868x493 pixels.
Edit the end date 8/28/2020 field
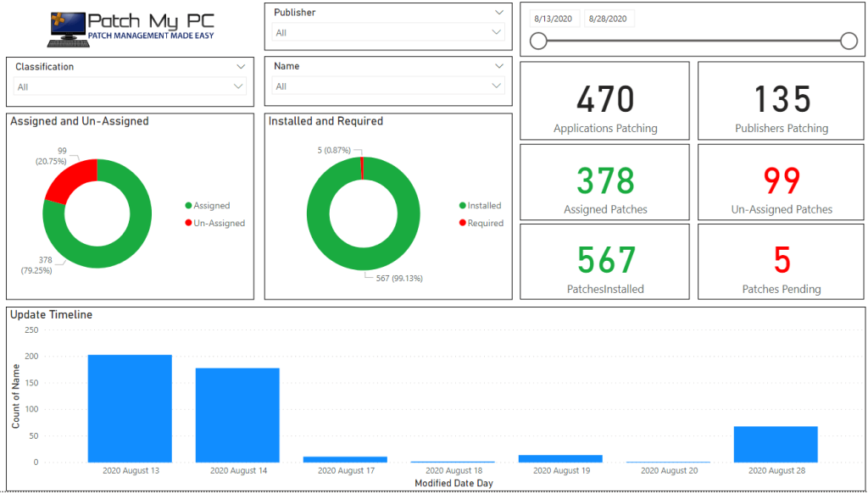tap(609, 19)
